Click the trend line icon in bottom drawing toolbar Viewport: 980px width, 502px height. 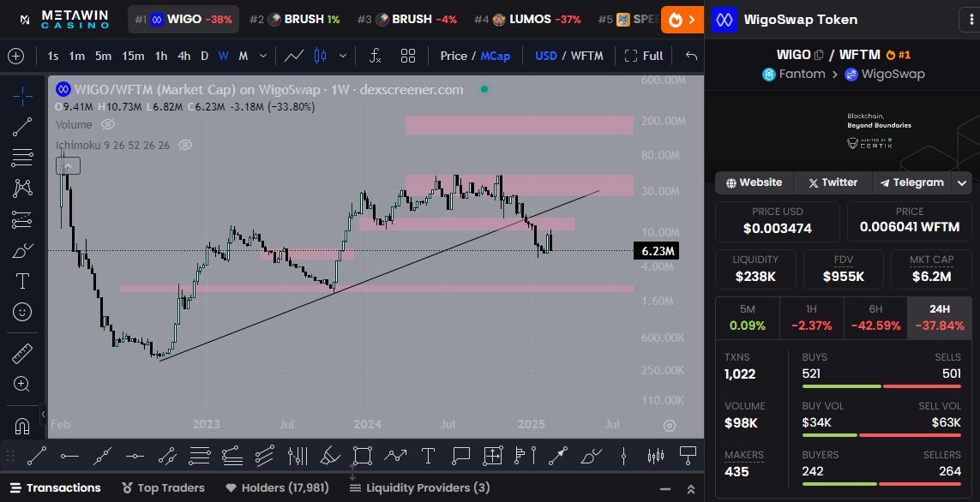click(x=36, y=457)
